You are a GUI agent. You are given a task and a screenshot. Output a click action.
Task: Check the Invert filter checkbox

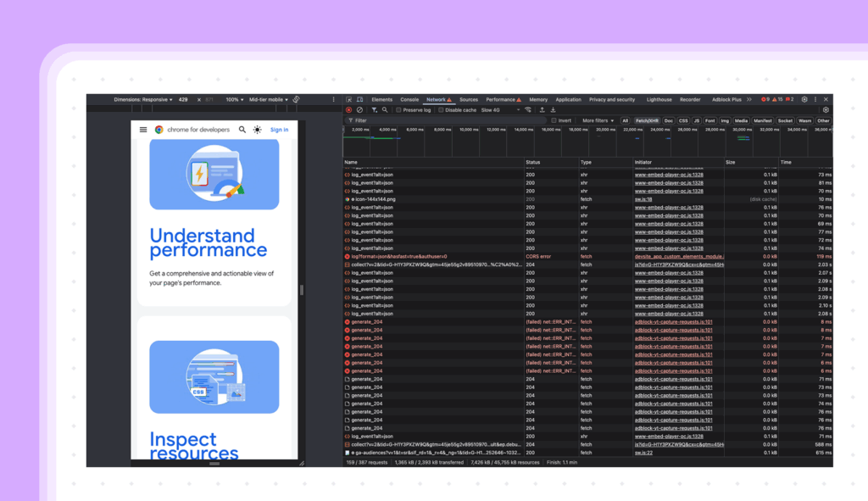coord(554,120)
